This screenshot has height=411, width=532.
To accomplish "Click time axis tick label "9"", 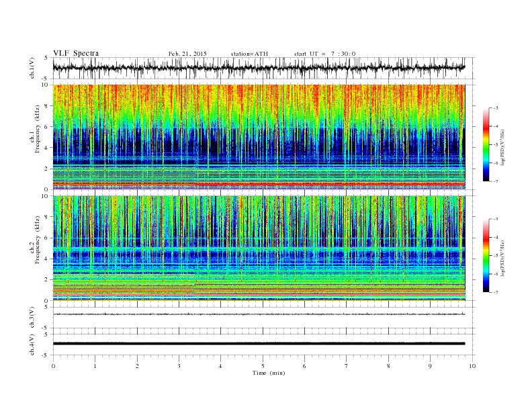I will tap(430, 366).
